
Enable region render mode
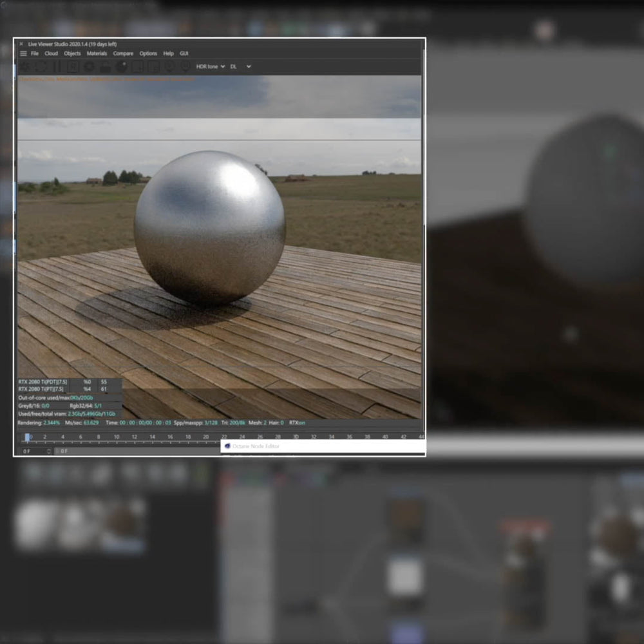(x=74, y=66)
